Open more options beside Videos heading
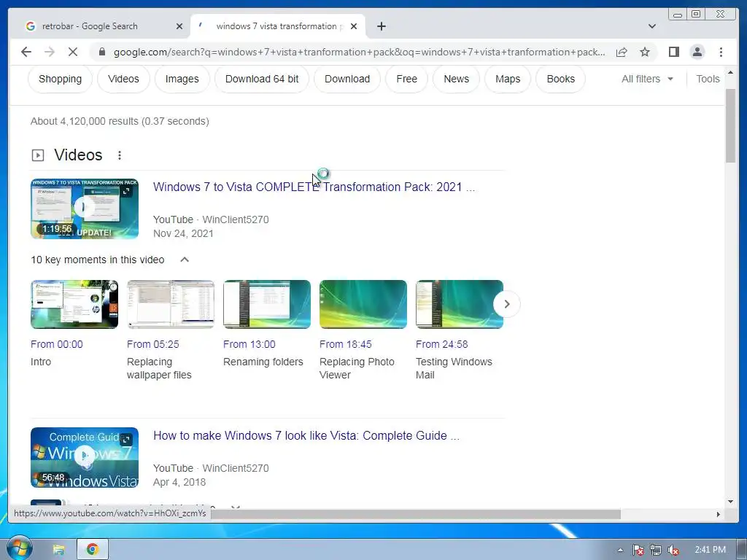Image resolution: width=747 pixels, height=560 pixels. point(120,155)
